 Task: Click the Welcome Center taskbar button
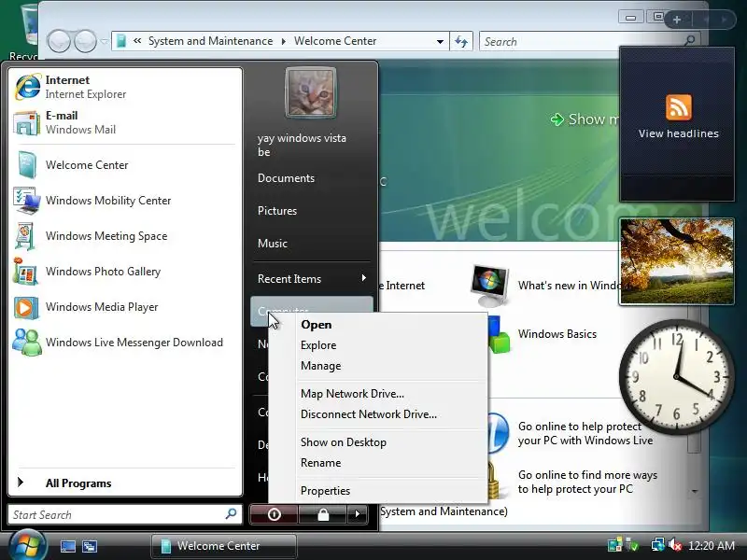click(224, 546)
